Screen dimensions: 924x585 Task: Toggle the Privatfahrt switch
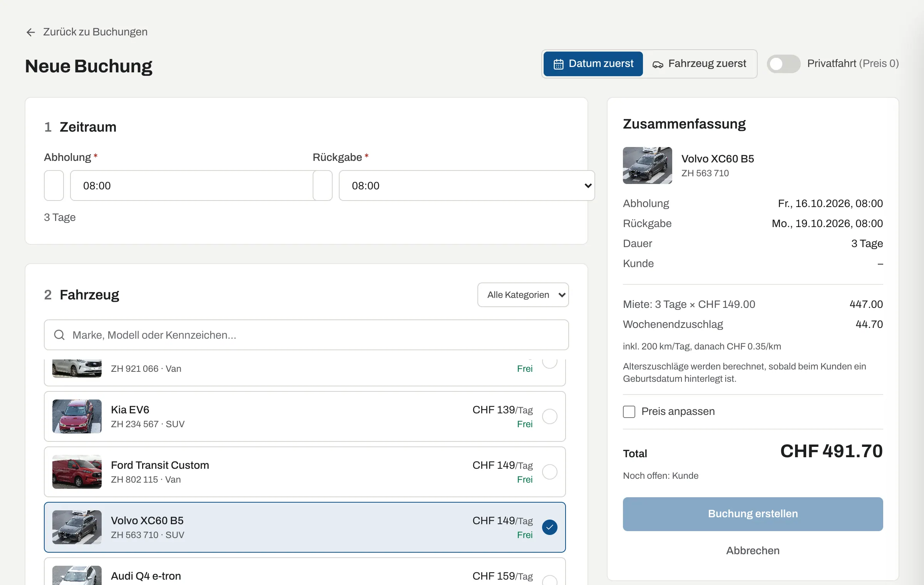[x=783, y=64]
